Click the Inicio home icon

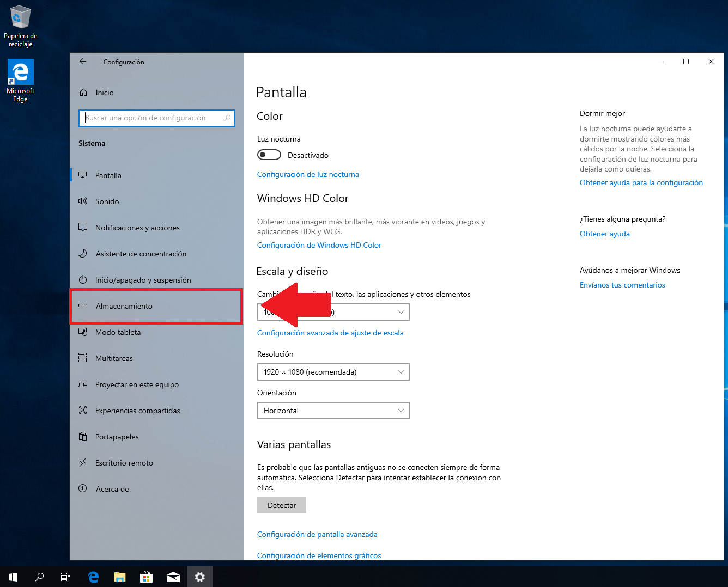point(83,93)
